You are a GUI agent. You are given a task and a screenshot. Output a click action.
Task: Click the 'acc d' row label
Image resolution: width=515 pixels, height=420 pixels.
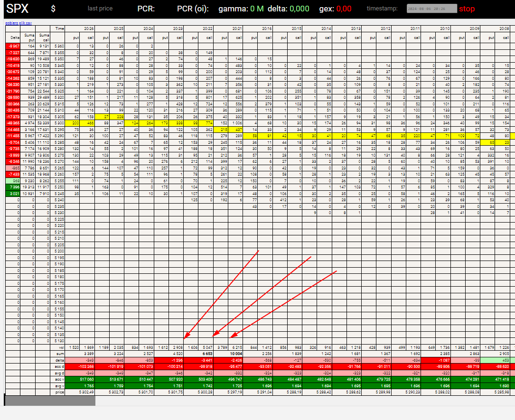pyautogui.click(x=57, y=366)
